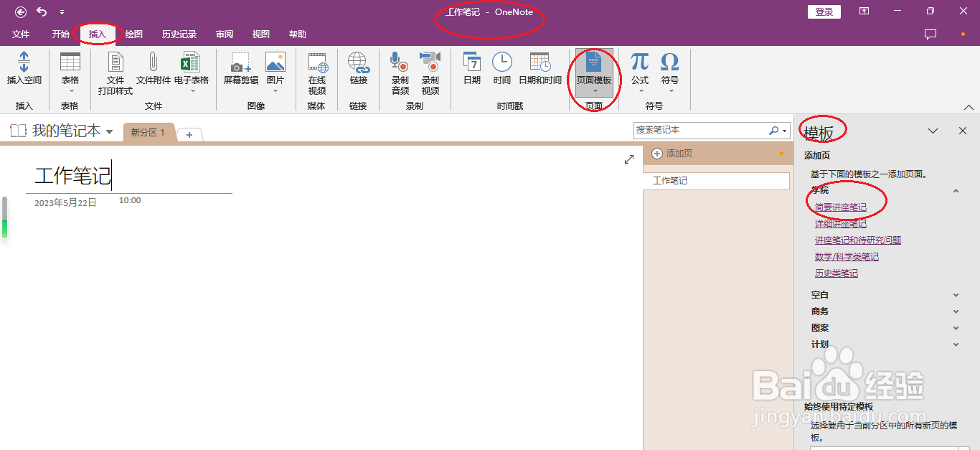Choose the 讲座笔记和待研究问题 template
This screenshot has width=980, height=450.
click(x=858, y=240)
